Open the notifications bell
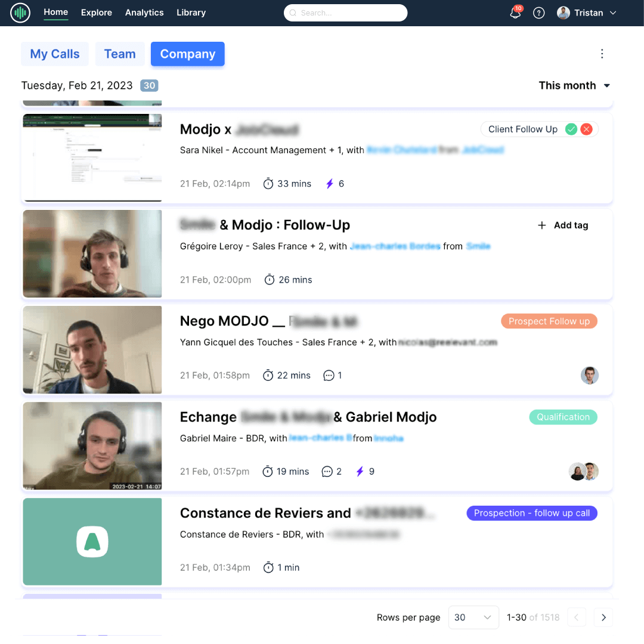The image size is (644, 644). tap(515, 13)
